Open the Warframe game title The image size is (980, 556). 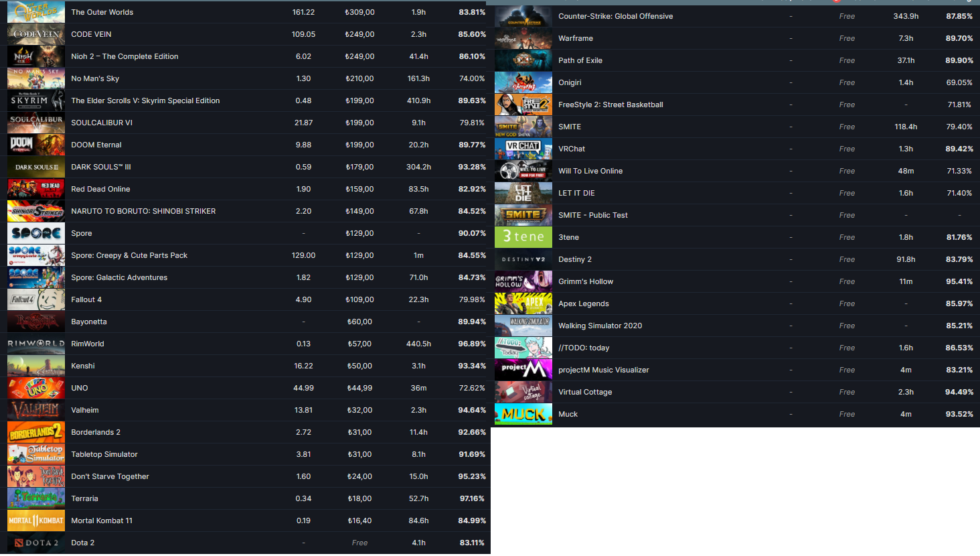pos(576,38)
